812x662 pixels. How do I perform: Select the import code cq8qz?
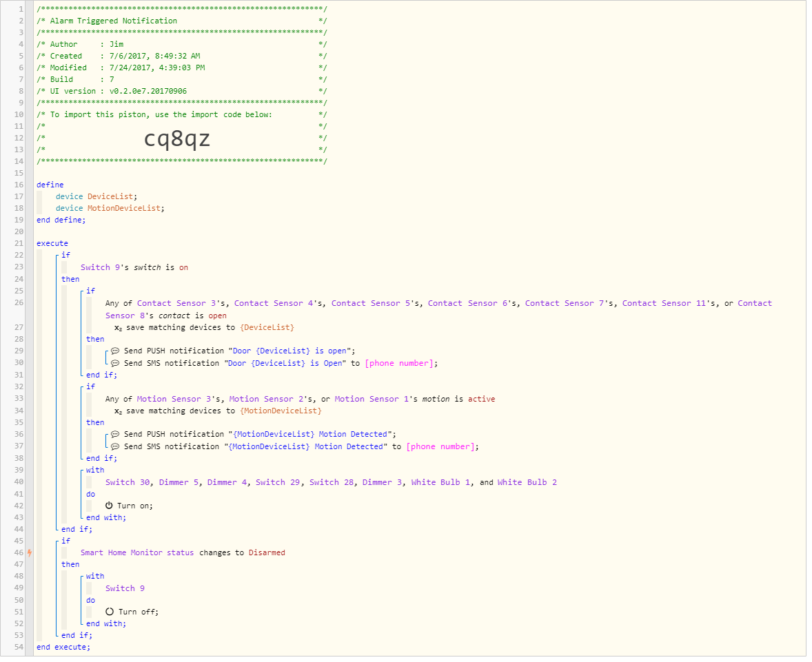pyautogui.click(x=176, y=139)
